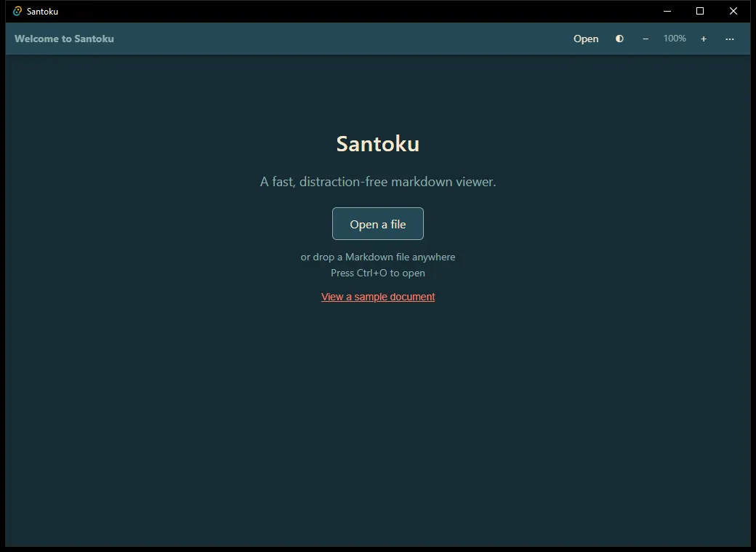Screen dimensions: 756x552
Task: Zoom out with the minus button
Action: click(646, 39)
